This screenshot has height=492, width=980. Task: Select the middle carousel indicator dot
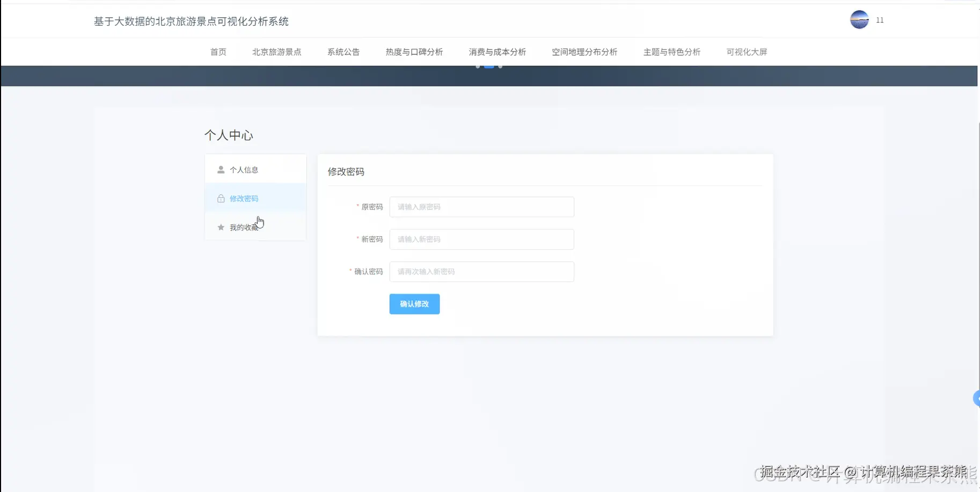click(489, 66)
